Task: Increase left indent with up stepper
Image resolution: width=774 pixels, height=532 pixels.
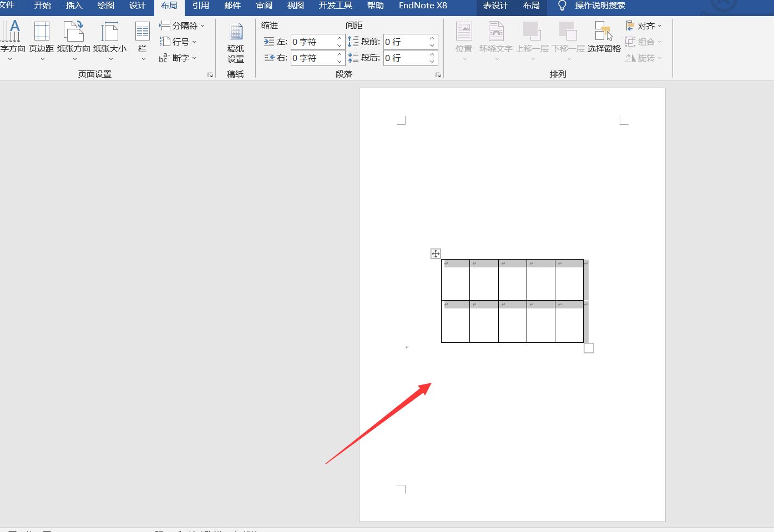Action: [340, 38]
